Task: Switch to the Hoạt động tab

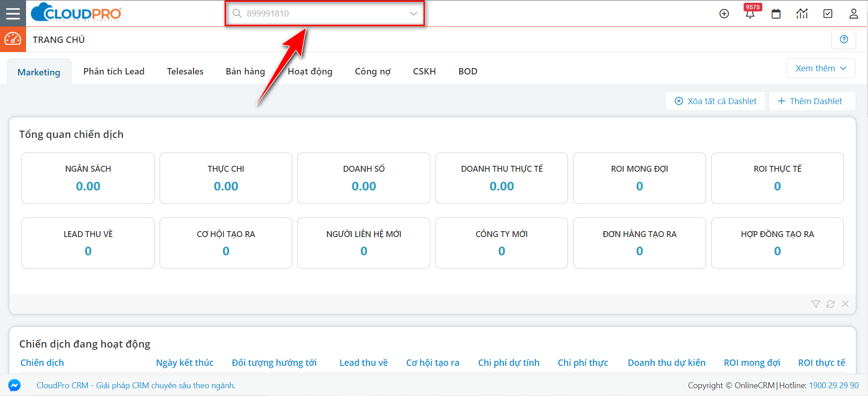Action: coord(310,71)
